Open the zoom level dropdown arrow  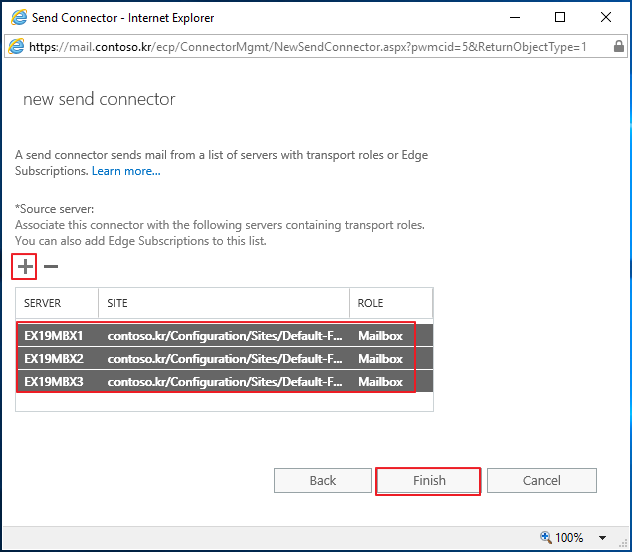[603, 537]
